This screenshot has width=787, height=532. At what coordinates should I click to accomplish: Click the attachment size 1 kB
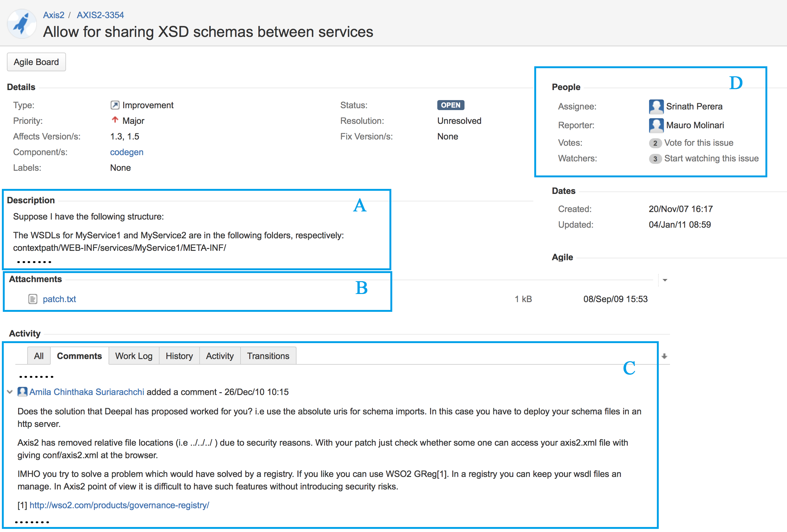tap(523, 299)
